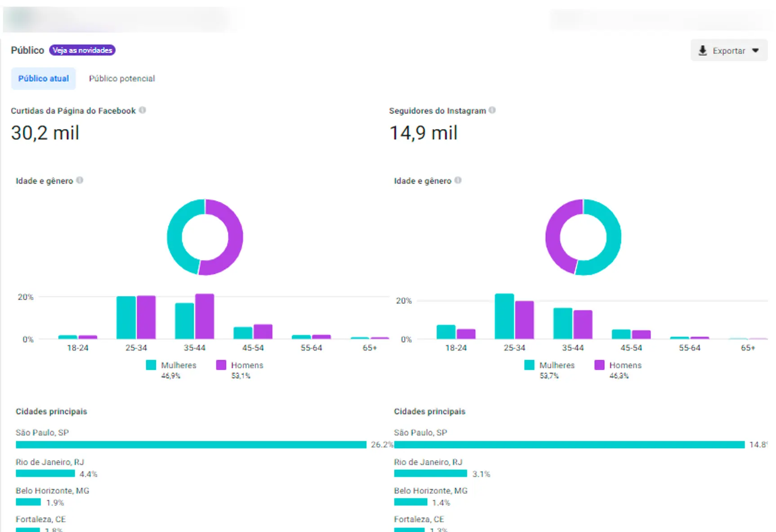Click the Facebook 35-44 Homens purple bar
The image size is (776, 532).
click(205, 316)
